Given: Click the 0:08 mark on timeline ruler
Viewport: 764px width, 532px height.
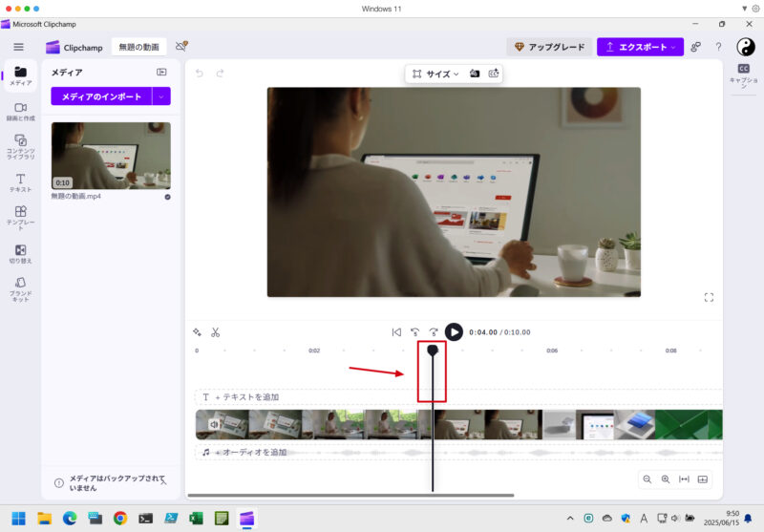Looking at the screenshot, I should click(x=671, y=351).
